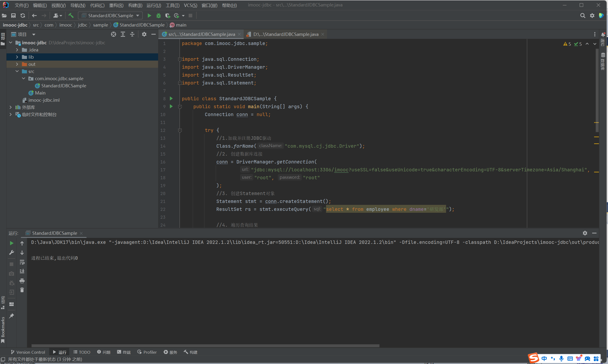Save all using the floppy disk icon
This screenshot has width=608, height=364.
click(x=13, y=16)
